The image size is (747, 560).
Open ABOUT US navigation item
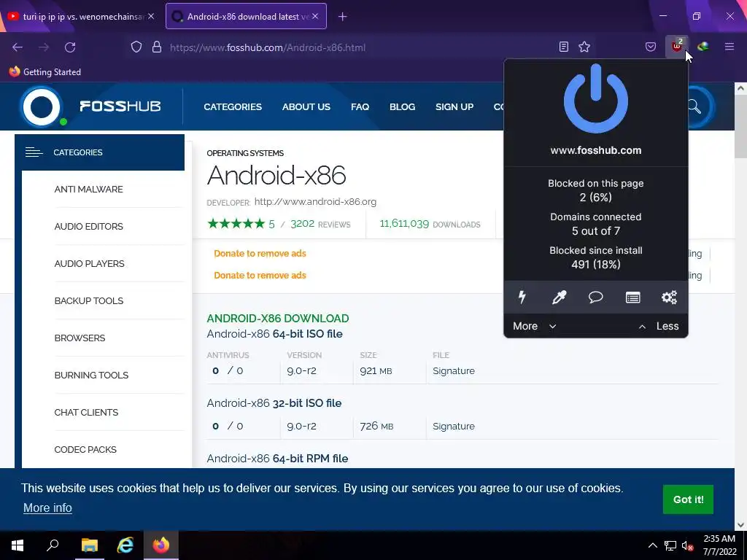(306, 106)
